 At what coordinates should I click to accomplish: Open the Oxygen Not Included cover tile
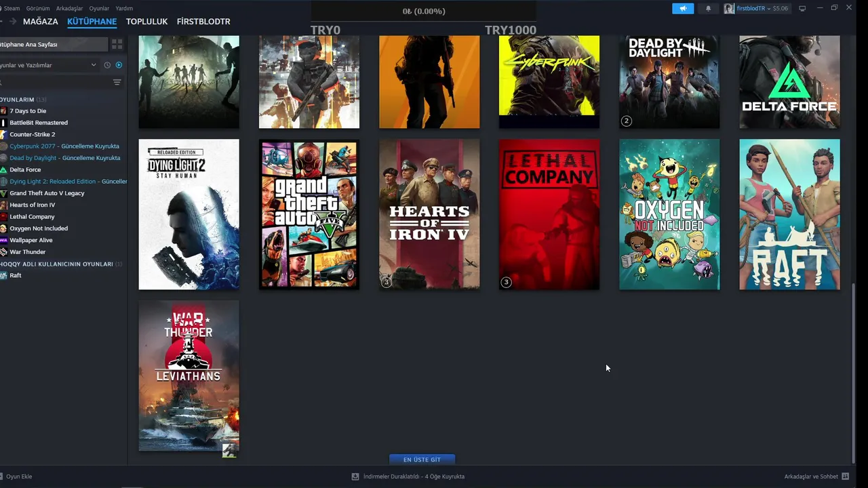669,214
